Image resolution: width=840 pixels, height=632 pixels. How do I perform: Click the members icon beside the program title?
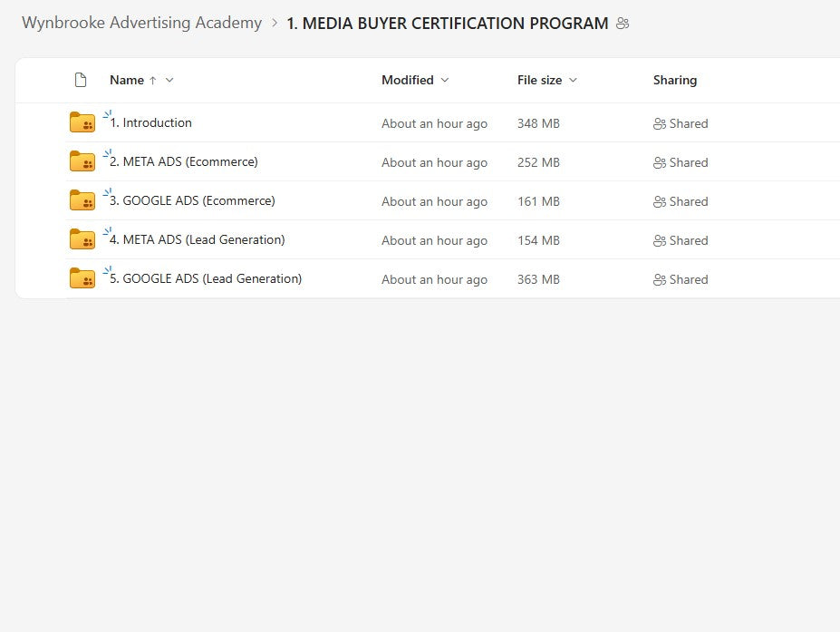(x=623, y=24)
